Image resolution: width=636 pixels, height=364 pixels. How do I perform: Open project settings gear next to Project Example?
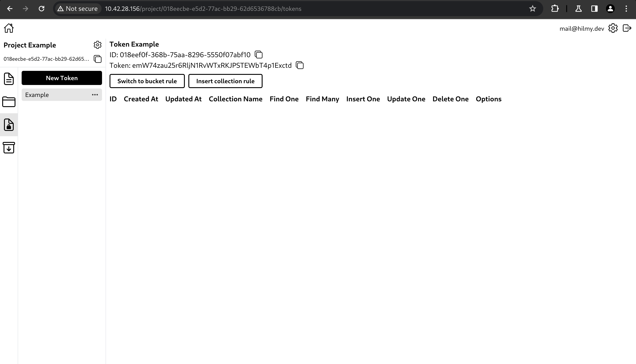(x=98, y=45)
